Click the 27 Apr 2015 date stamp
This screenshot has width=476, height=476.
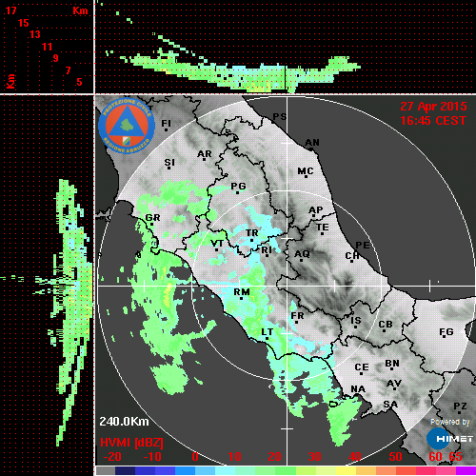pos(433,107)
